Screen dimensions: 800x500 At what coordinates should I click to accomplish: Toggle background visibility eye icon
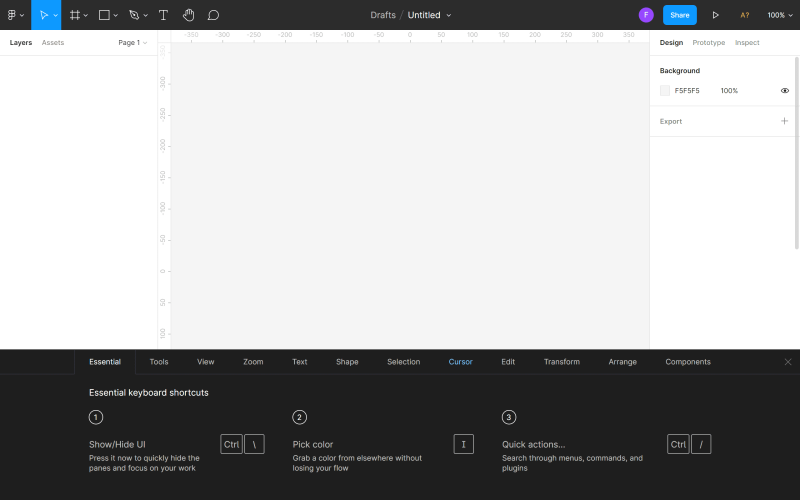pyautogui.click(x=785, y=91)
